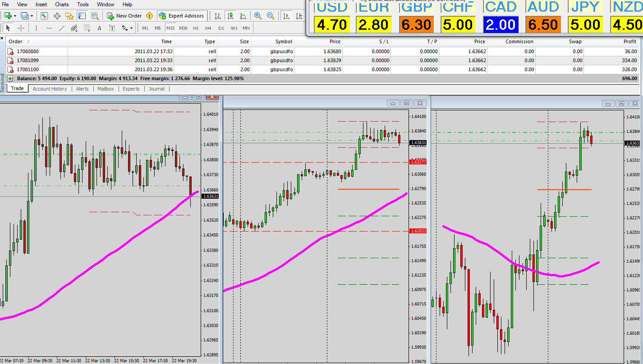This screenshot has height=364, width=643.
Task: Enable Chart Shift icon
Action: click(x=299, y=16)
